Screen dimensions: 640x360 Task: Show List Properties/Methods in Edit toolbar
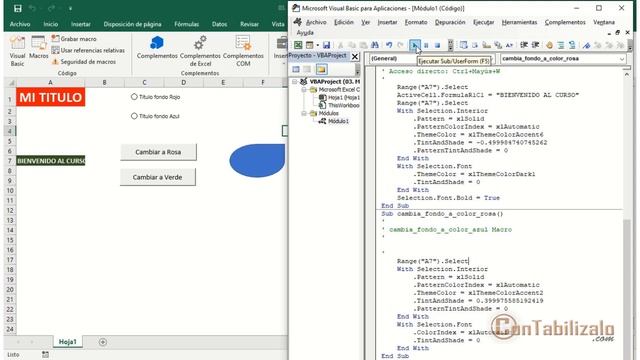tap(464, 45)
